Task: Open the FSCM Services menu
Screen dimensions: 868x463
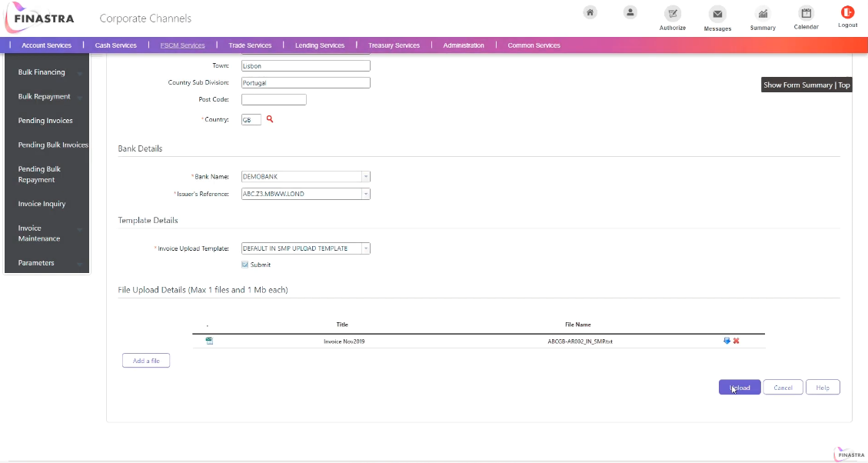Action: (x=183, y=45)
